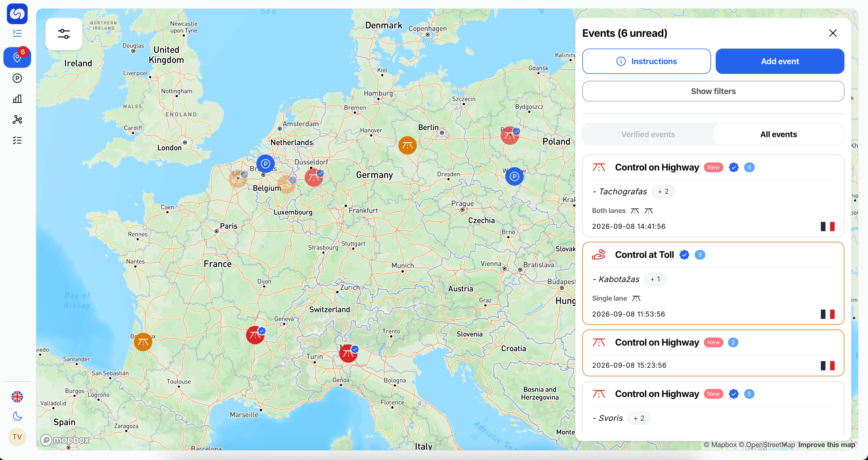Select the faded toll marker in Belgium
The image size is (868, 460).
click(x=287, y=184)
